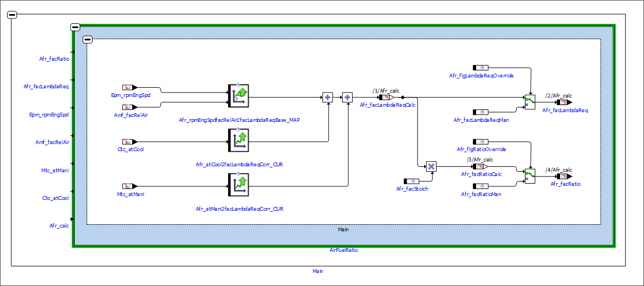Image resolution: width=644 pixels, height=286 pixels.
Task: Collapse the outermost Main container
Action: point(12,15)
